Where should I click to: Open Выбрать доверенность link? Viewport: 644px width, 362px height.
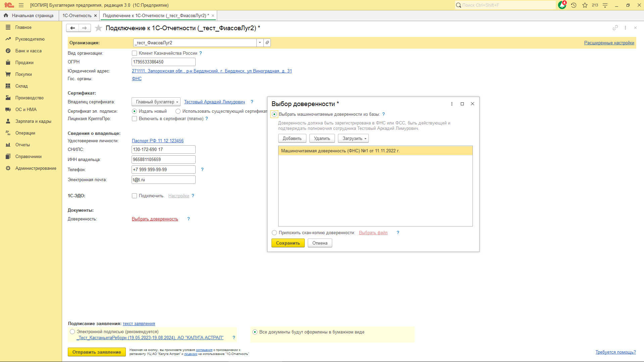tap(155, 219)
